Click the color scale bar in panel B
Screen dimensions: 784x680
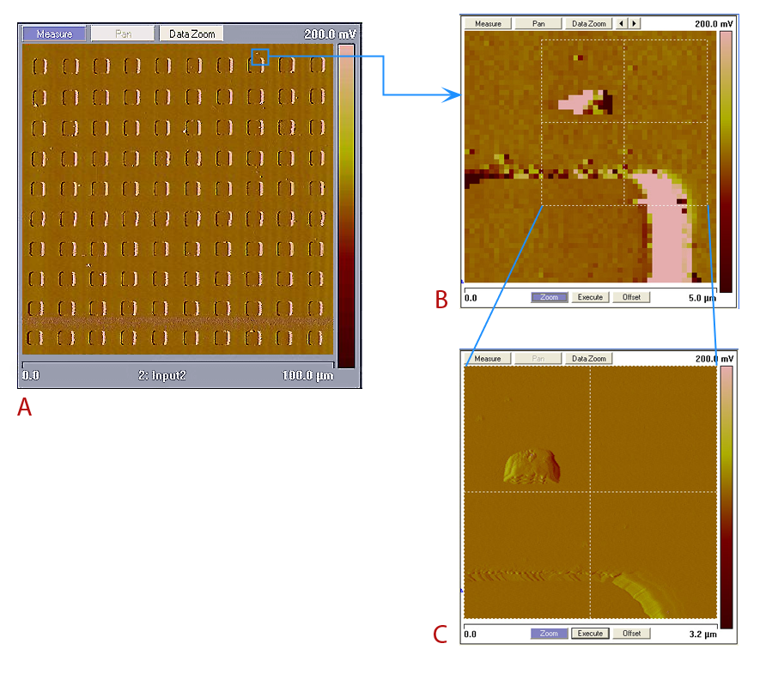726,161
